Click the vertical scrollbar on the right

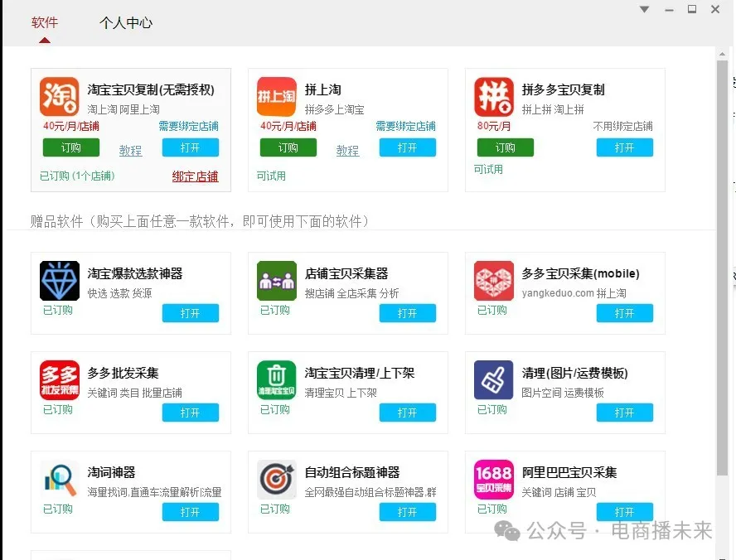(722, 207)
